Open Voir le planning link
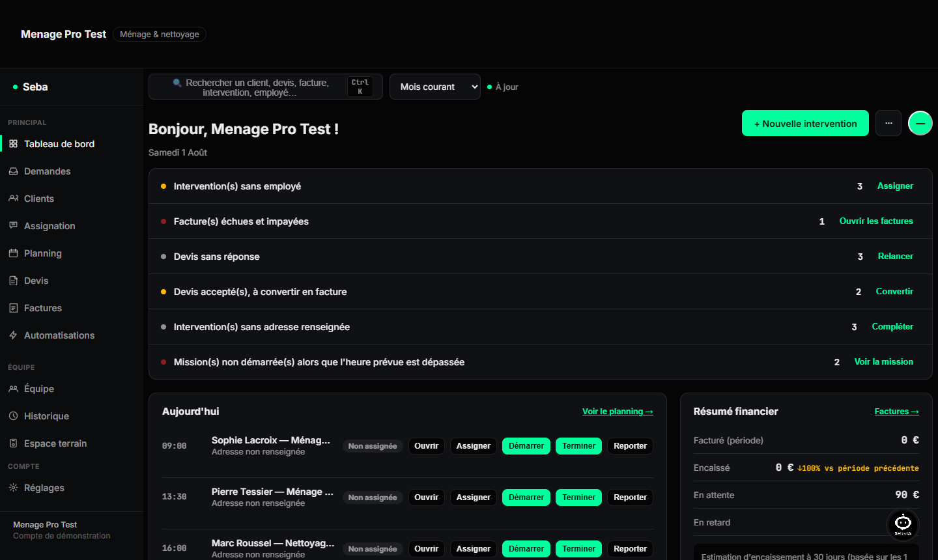 pyautogui.click(x=618, y=412)
